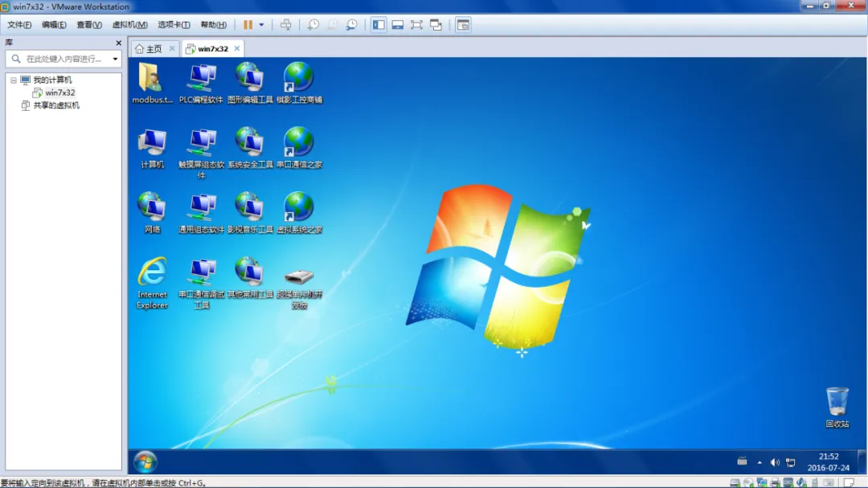Select the 系统安全工具 desktop icon
Screen dimensions: 868x488
tap(250, 149)
